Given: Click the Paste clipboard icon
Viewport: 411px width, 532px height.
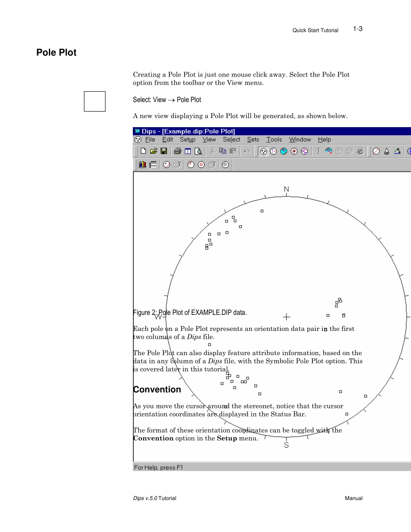Looking at the screenshot, I should 233,151.
